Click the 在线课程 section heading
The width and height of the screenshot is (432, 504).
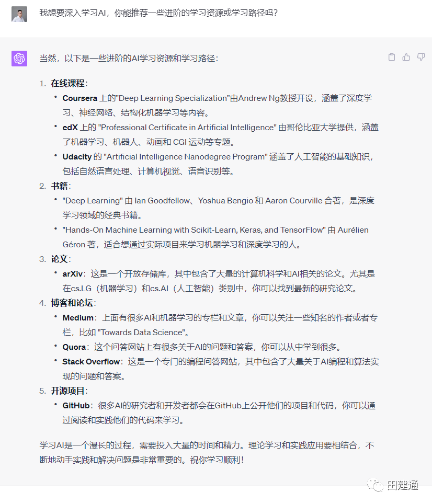point(67,84)
